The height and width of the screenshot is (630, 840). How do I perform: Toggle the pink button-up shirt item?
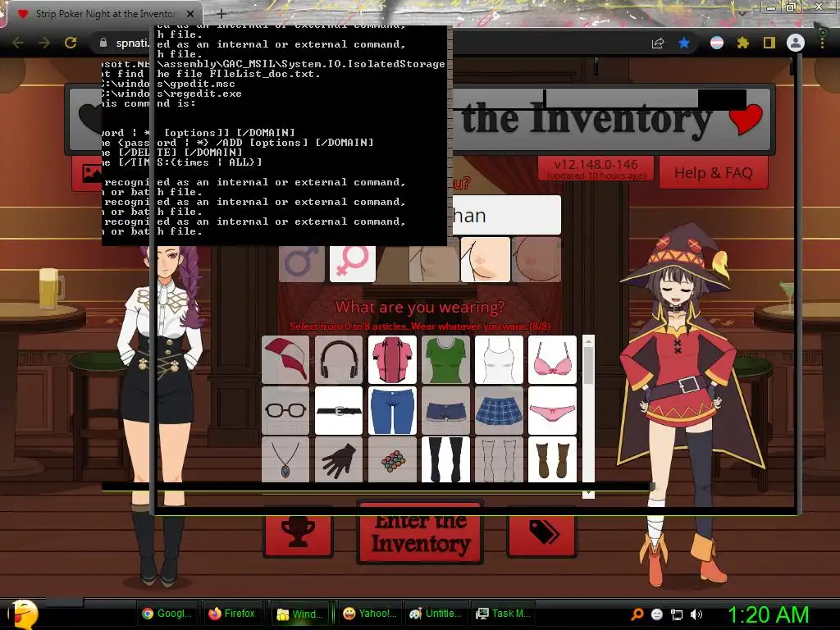pos(392,359)
